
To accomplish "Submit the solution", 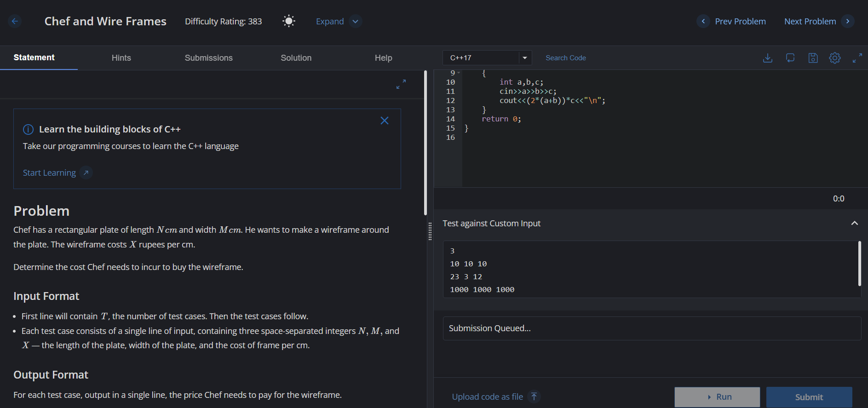I will 809,397.
